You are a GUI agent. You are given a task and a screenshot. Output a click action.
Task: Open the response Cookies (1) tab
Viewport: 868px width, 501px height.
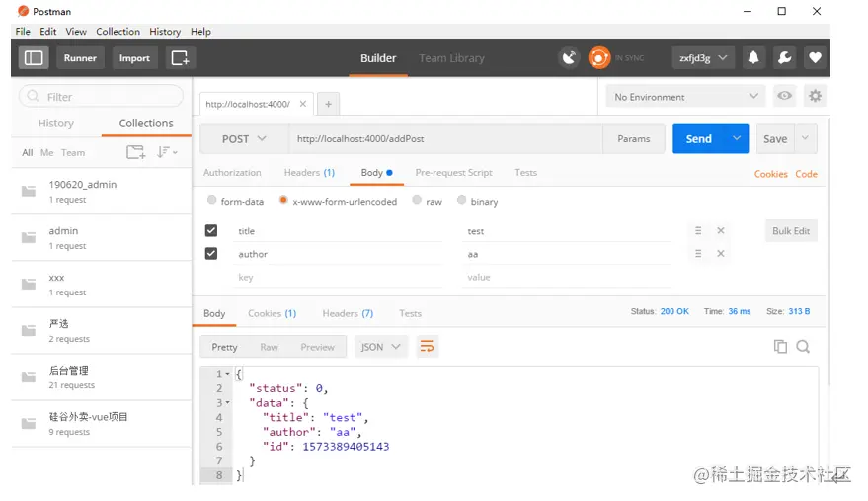tap(272, 313)
